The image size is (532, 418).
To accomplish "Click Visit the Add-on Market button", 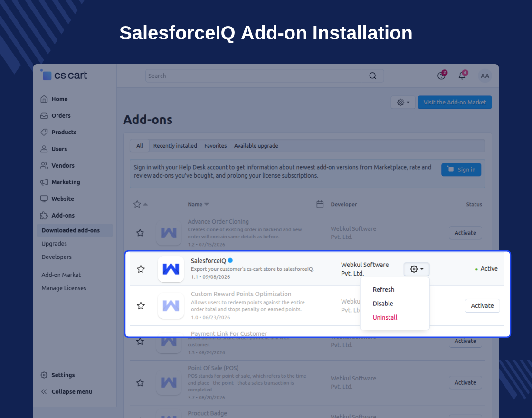I will coord(455,103).
